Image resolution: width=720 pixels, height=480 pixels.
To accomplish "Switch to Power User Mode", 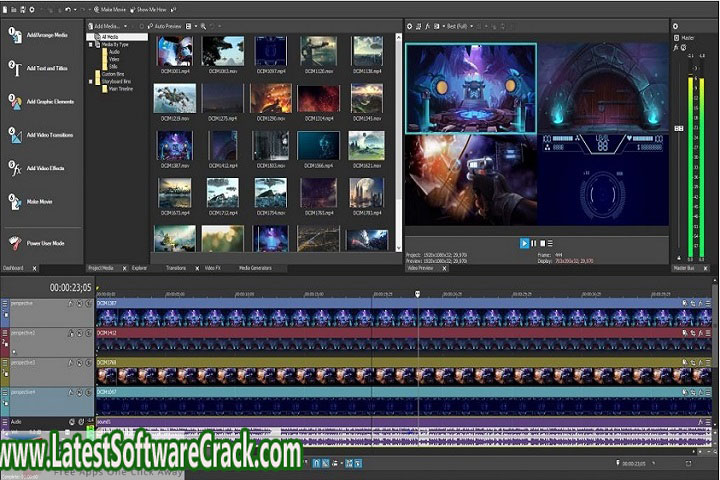I will click(x=37, y=243).
